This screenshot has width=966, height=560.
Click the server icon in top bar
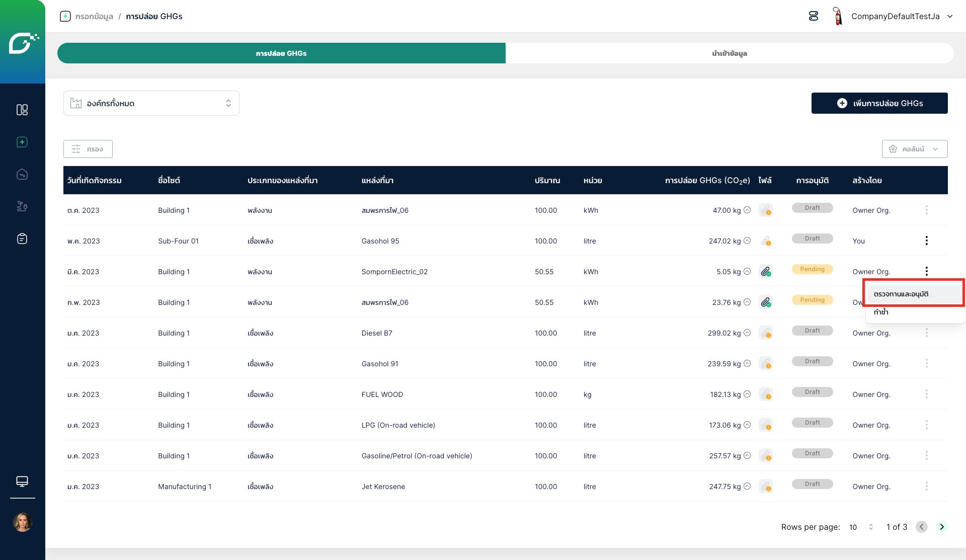tap(814, 16)
